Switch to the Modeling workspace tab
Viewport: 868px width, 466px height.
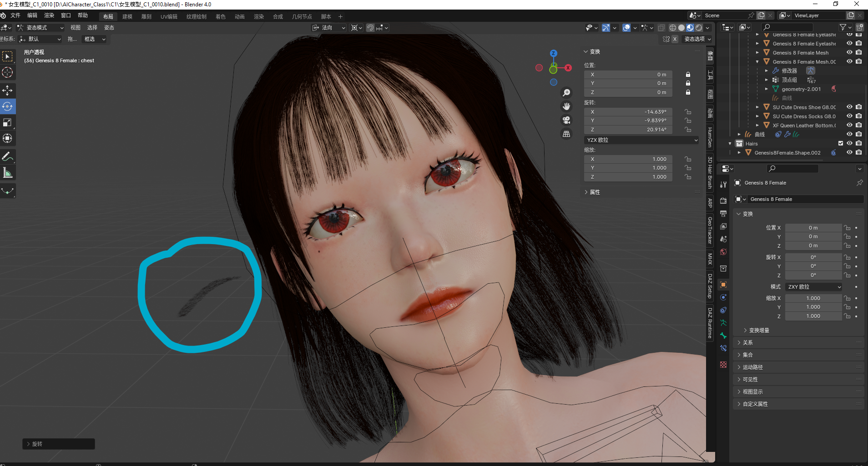click(x=127, y=16)
